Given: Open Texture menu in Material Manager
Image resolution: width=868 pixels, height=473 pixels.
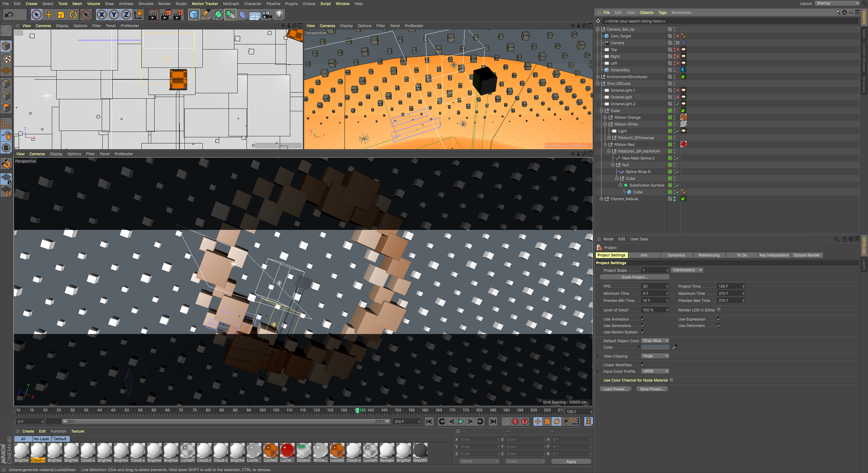Looking at the screenshot, I should (78, 431).
